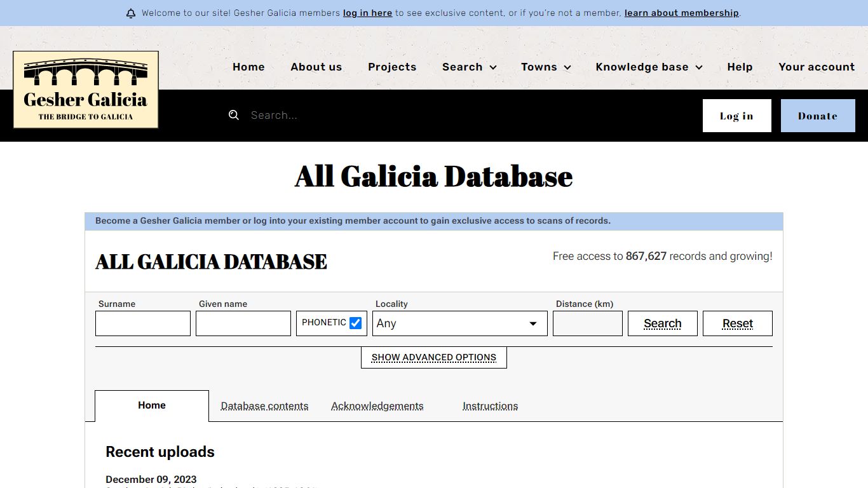
Task: Open the Home nav menu item
Action: [x=248, y=67]
